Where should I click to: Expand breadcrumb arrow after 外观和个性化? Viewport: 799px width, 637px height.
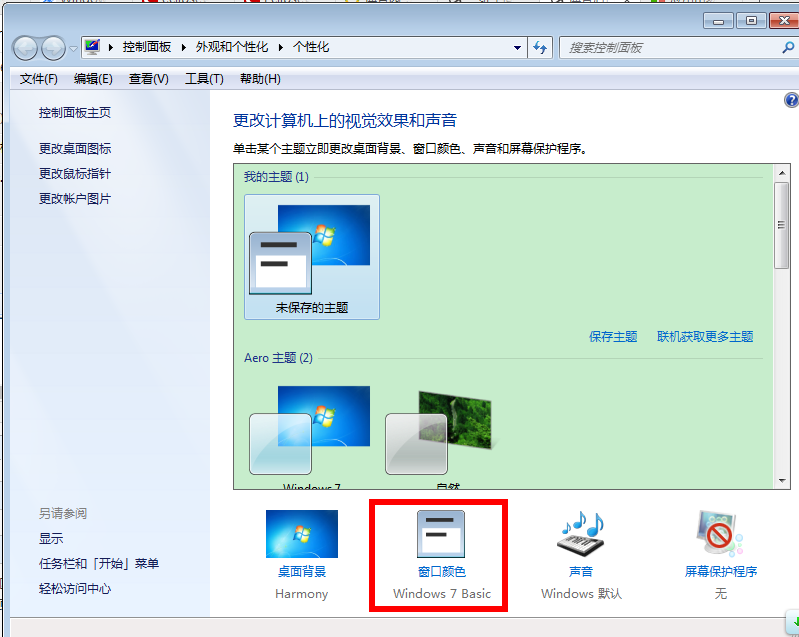280,47
